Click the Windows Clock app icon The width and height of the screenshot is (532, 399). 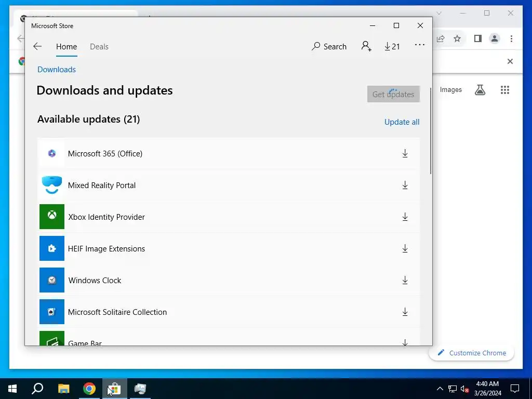click(52, 280)
